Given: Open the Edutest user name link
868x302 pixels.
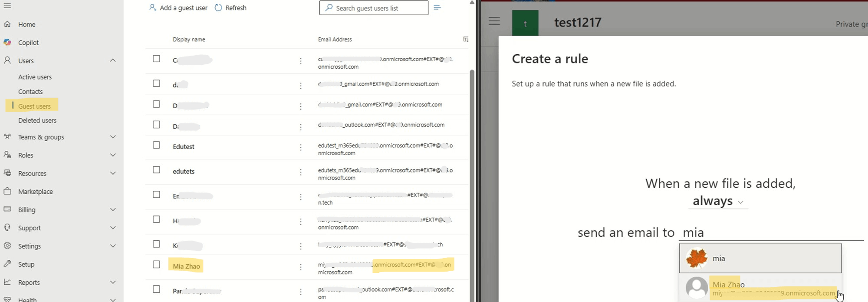Looking at the screenshot, I should pyautogui.click(x=184, y=147).
